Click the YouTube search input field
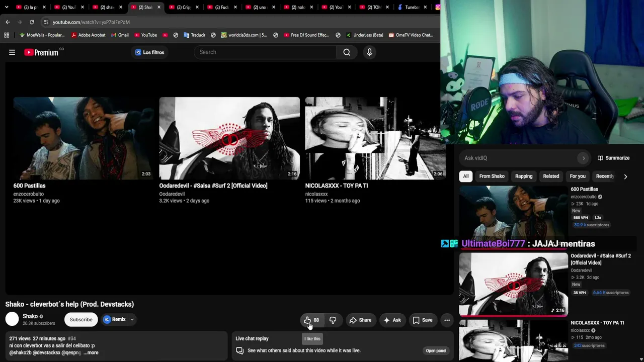Viewport: 644px width, 362px height. 265,52
